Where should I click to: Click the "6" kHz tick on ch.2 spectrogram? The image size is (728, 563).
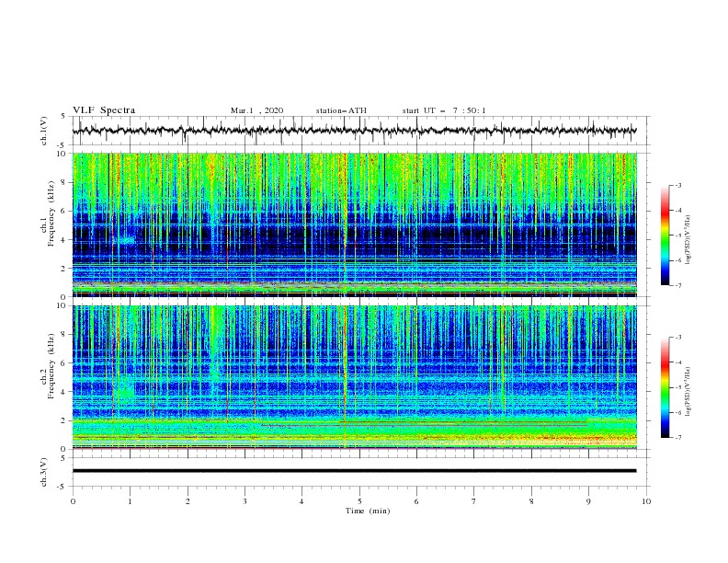click(x=64, y=362)
